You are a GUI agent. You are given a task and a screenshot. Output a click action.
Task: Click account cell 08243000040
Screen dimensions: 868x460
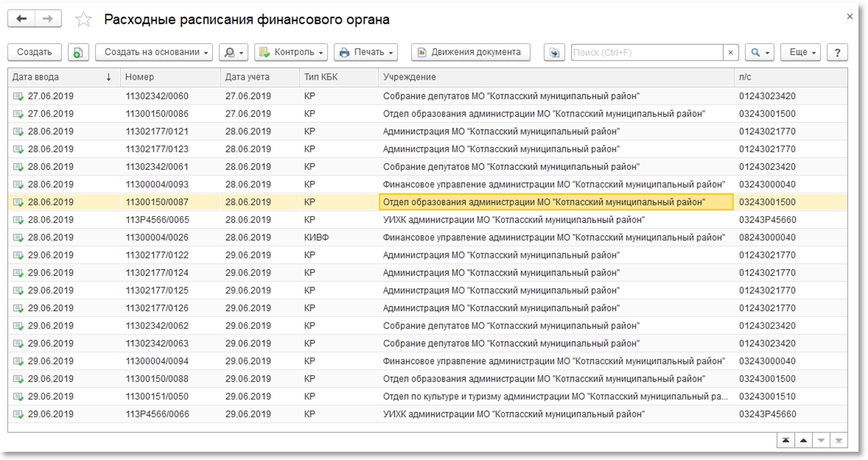[791, 238]
